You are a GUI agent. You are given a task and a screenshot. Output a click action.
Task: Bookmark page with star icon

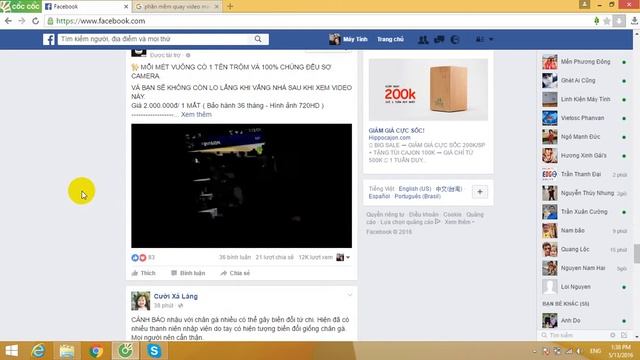[x=607, y=21]
